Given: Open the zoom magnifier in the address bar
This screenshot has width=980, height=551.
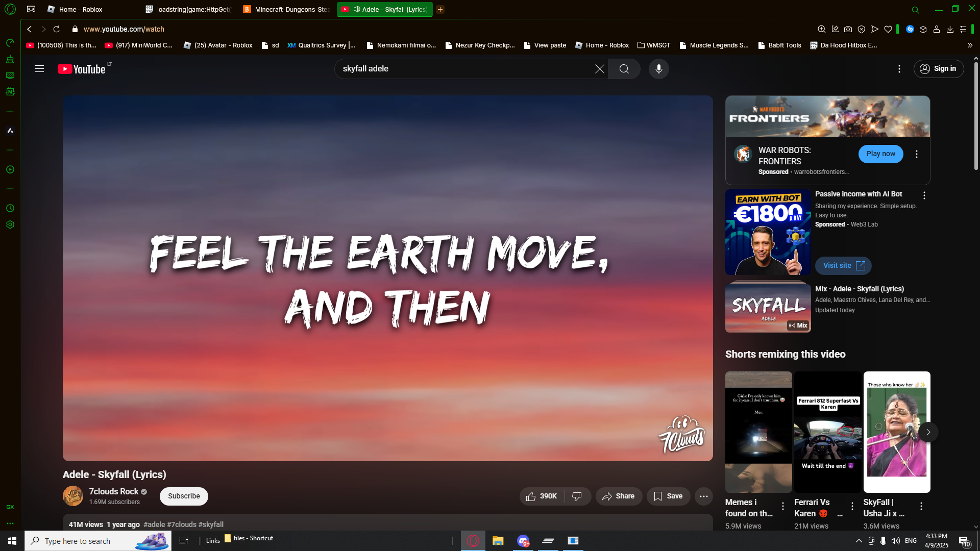Looking at the screenshot, I should point(822,29).
